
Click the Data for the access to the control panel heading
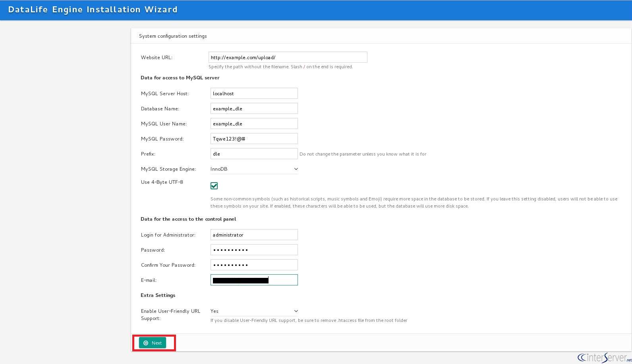[x=188, y=219]
